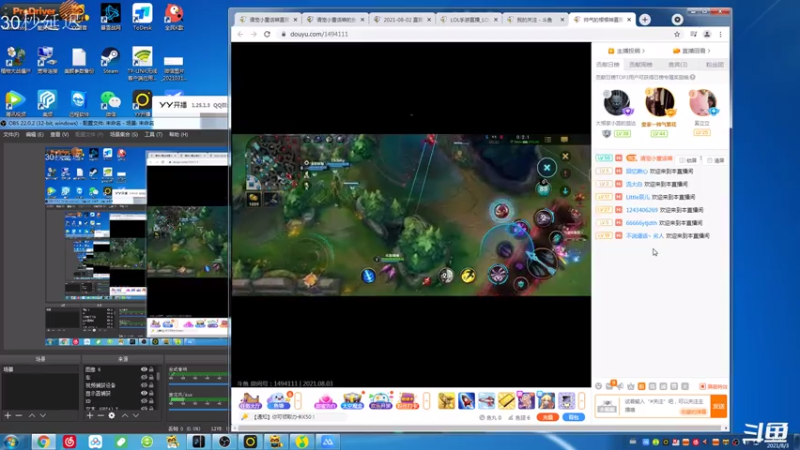Click the middle top contributor's avatar

(659, 102)
